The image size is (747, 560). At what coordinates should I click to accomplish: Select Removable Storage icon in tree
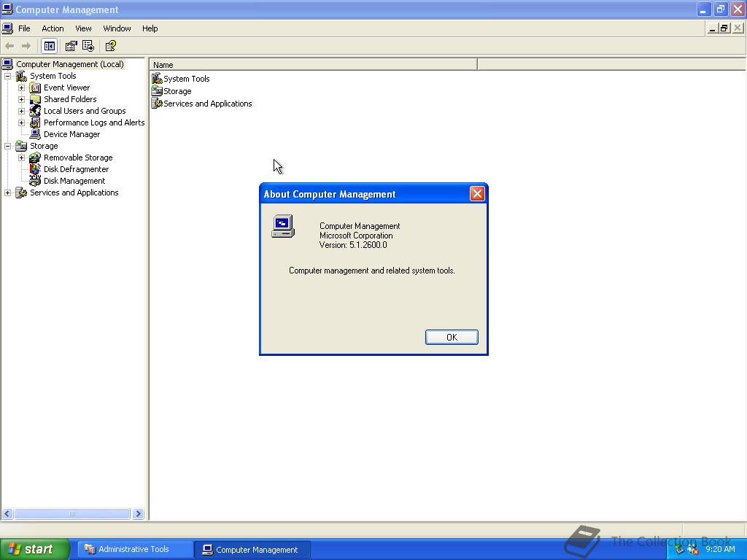[35, 157]
